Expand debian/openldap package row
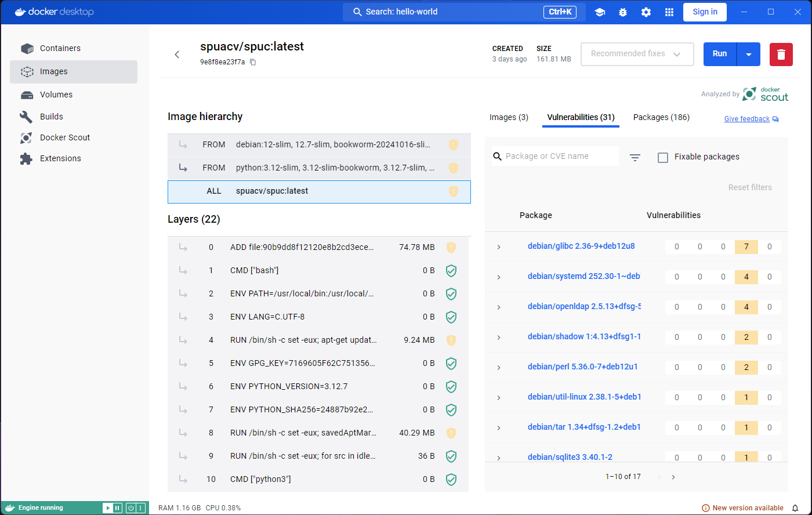 pos(499,307)
